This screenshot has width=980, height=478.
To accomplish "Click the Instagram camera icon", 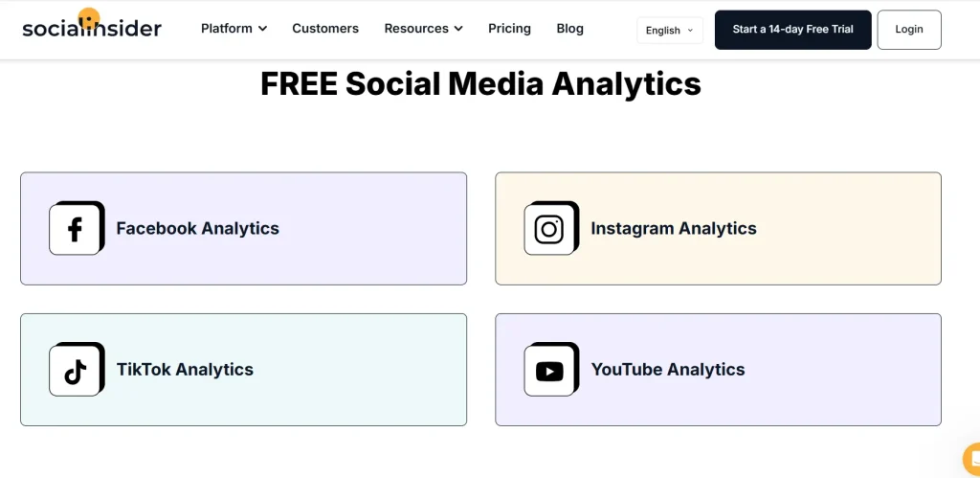I will (549, 229).
